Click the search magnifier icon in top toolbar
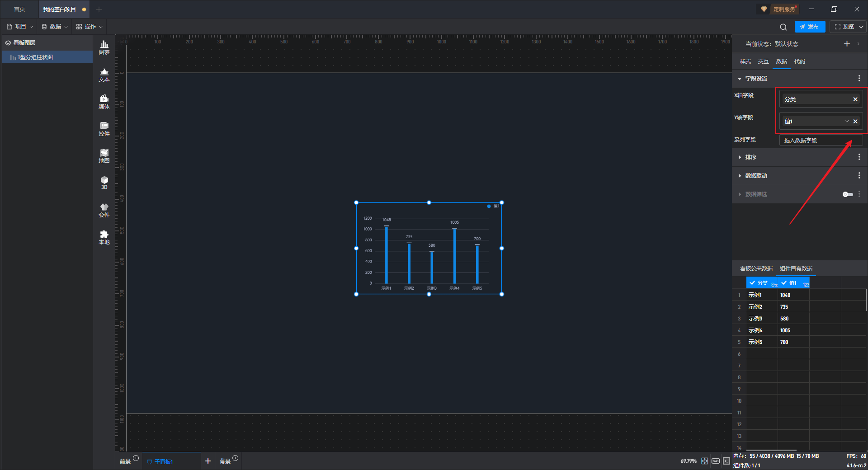The width and height of the screenshot is (868, 470). pyautogui.click(x=783, y=27)
